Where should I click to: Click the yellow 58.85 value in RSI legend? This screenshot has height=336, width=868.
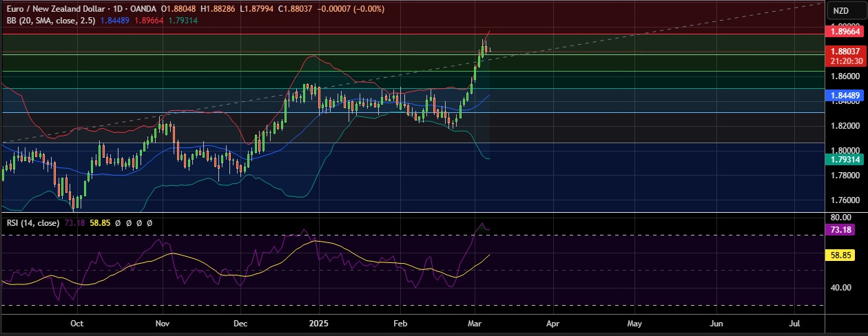point(99,223)
